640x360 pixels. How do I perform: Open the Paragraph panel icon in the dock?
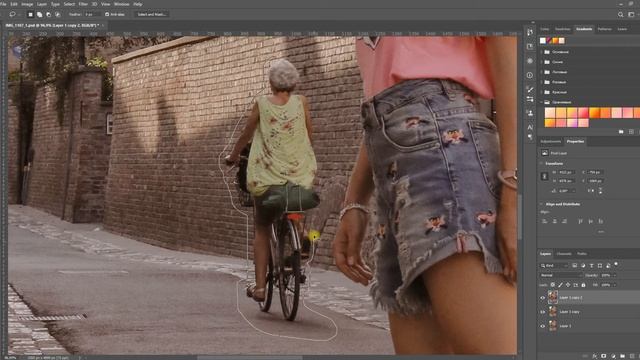coord(530,137)
